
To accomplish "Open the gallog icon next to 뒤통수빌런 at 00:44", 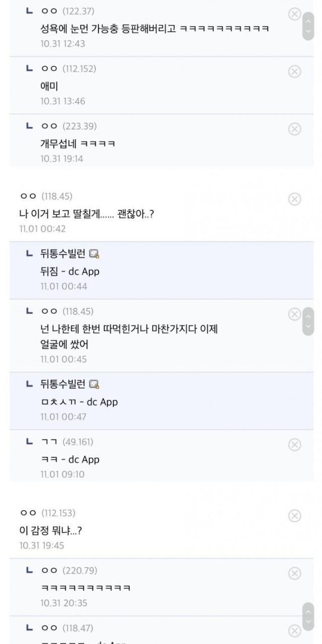I will click(x=94, y=254).
